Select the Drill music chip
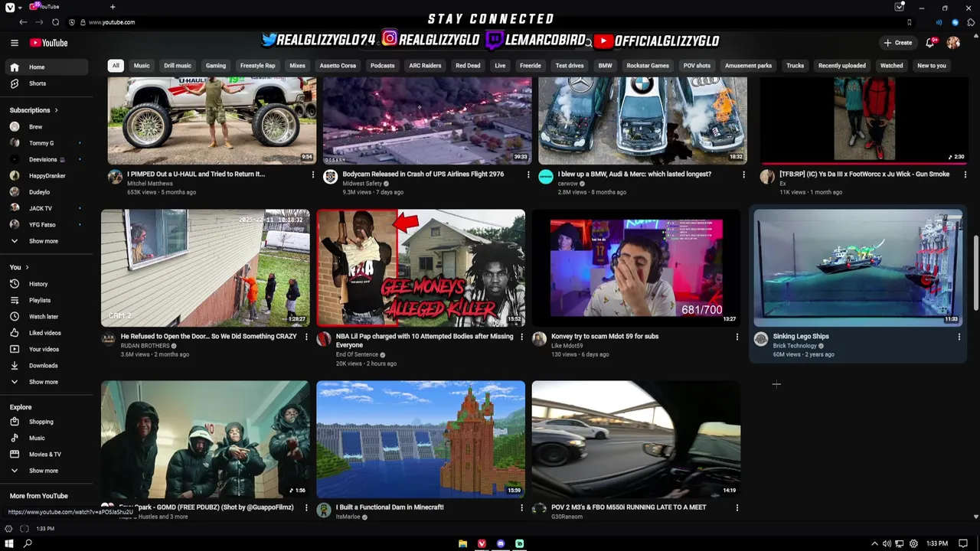Image resolution: width=980 pixels, height=551 pixels. pyautogui.click(x=178, y=66)
